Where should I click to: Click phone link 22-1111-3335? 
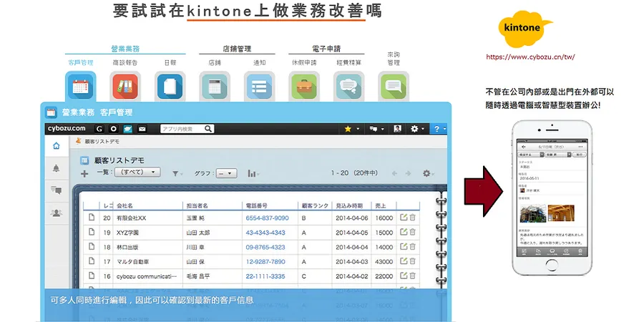[x=265, y=276]
